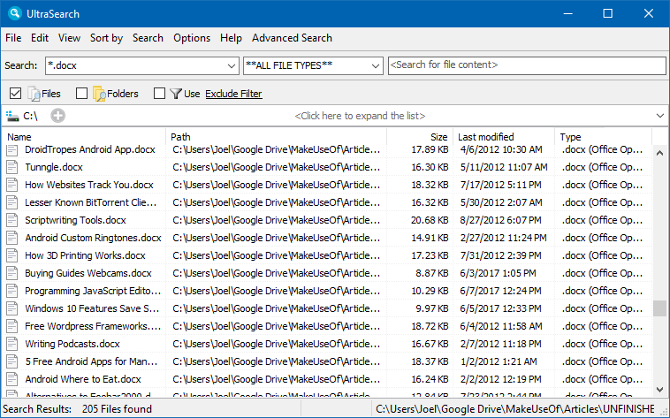Viewport: 670px width, 418px height.
Task: Expand the drive list chevron
Action: tap(660, 116)
